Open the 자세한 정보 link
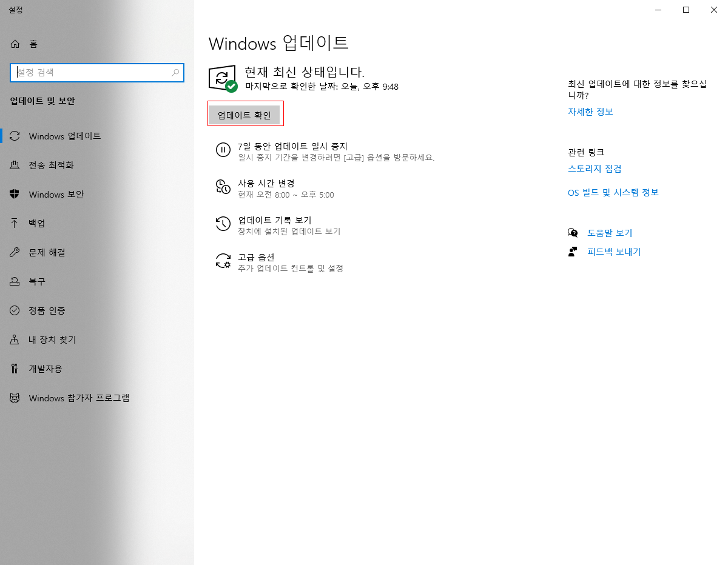 [590, 112]
